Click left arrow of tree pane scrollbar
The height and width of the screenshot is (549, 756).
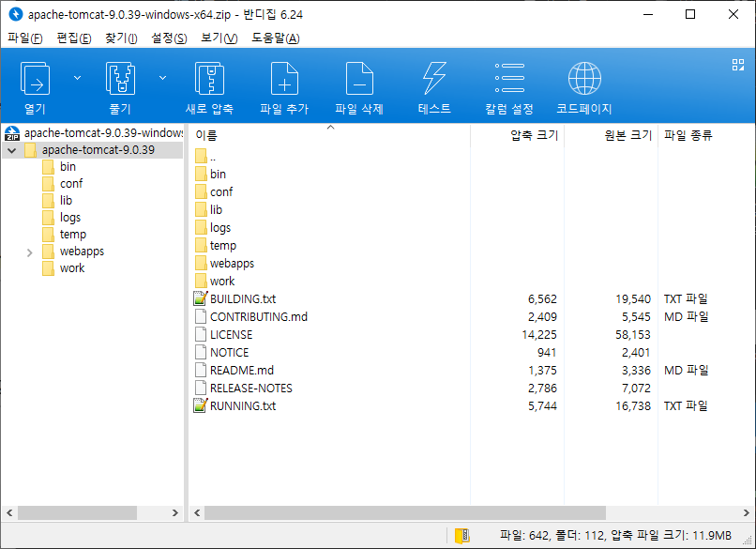pos(9,512)
